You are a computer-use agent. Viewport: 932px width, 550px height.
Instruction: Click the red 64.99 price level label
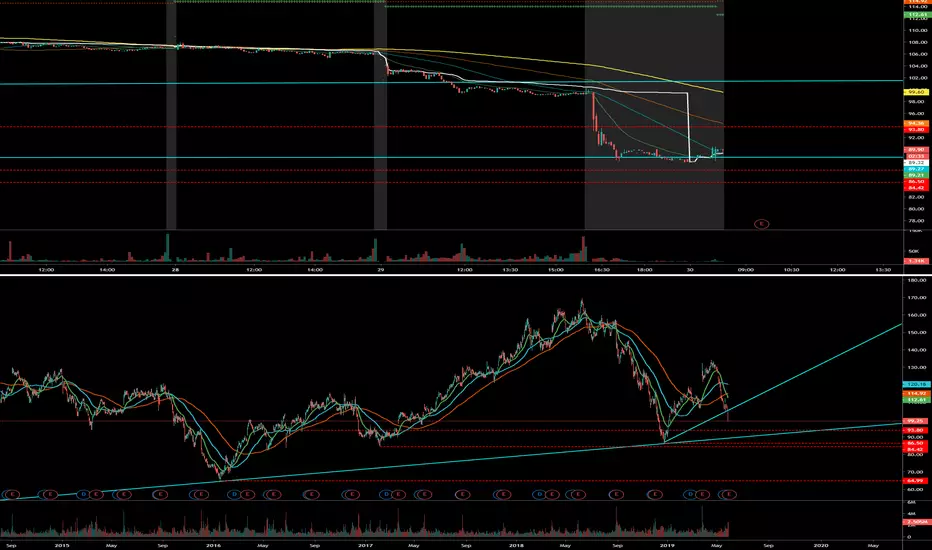(916, 481)
